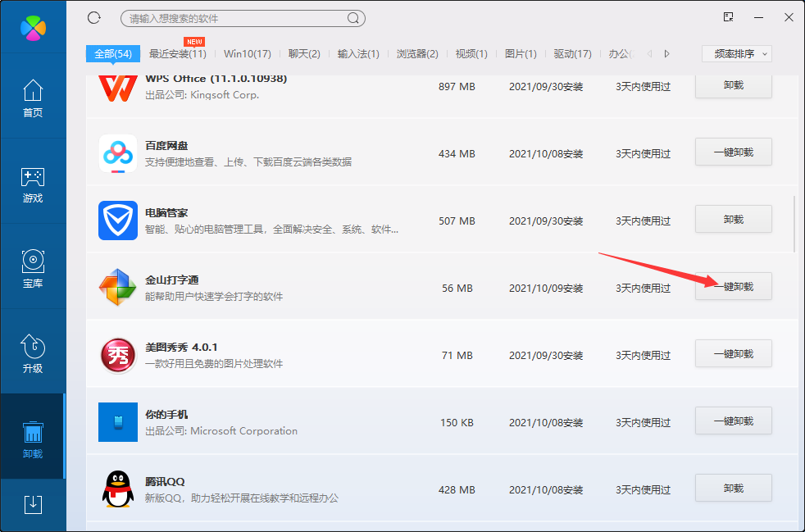Image resolution: width=805 pixels, height=532 pixels.
Task: Open the 视频(1) tab
Action: [x=471, y=54]
